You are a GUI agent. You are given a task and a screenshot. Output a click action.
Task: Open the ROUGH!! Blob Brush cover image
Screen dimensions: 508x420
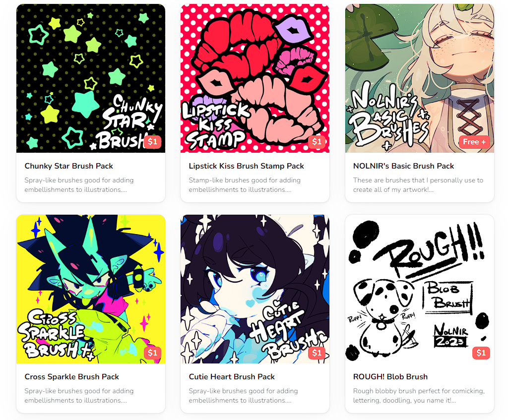(420, 289)
